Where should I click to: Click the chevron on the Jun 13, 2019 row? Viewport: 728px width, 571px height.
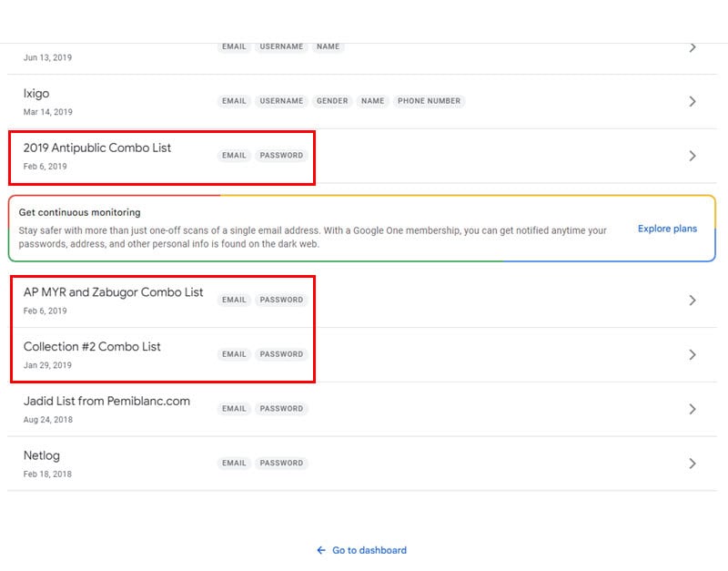click(x=693, y=47)
